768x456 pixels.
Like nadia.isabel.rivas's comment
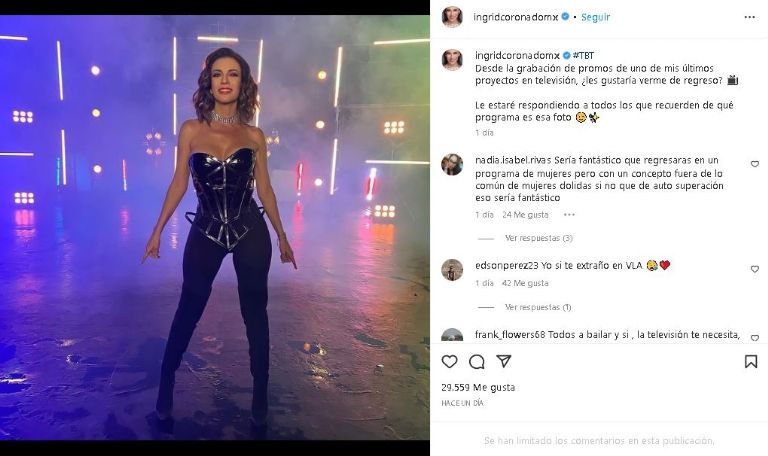(x=754, y=164)
